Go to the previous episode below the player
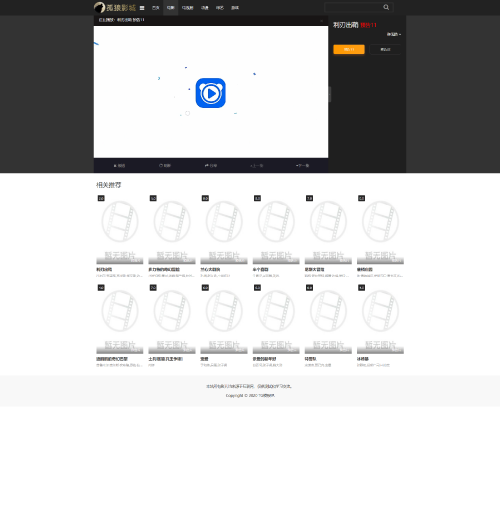The width and height of the screenshot is (500, 508). pos(256,166)
